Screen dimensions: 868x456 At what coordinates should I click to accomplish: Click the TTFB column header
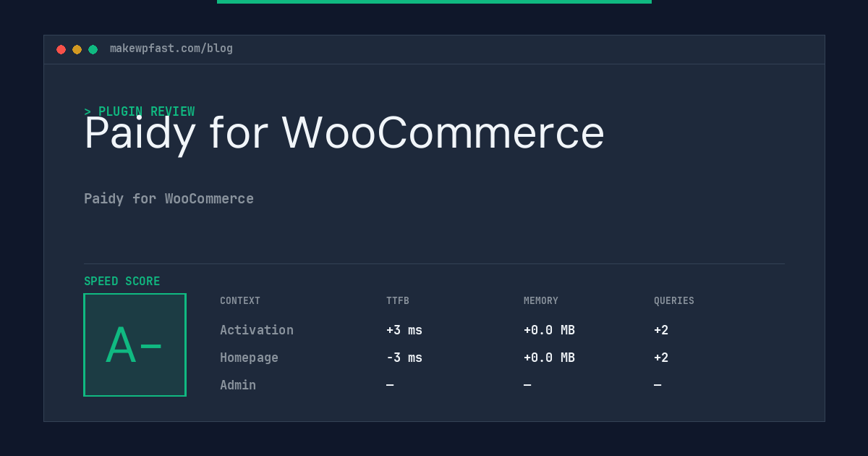[398, 301]
